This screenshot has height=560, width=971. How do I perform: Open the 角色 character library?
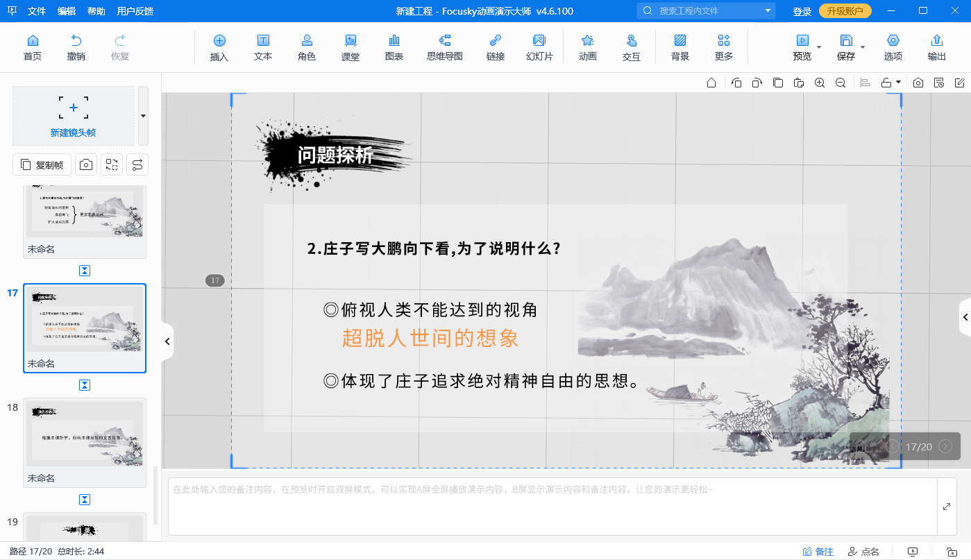[x=307, y=48]
